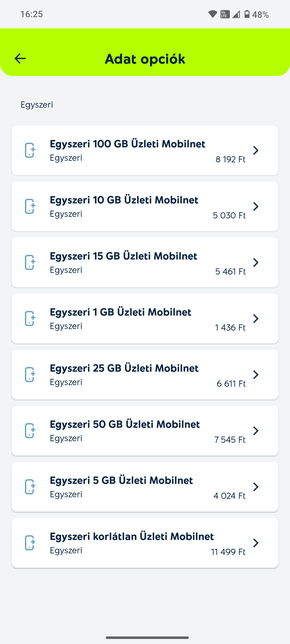Tap the 4 024 Ft price
The height and width of the screenshot is (644, 290).
click(229, 496)
